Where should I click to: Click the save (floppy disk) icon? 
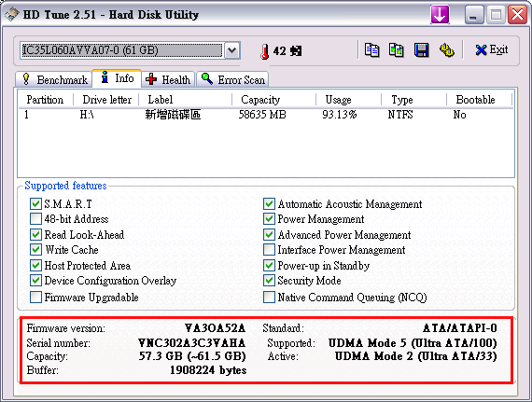click(421, 50)
